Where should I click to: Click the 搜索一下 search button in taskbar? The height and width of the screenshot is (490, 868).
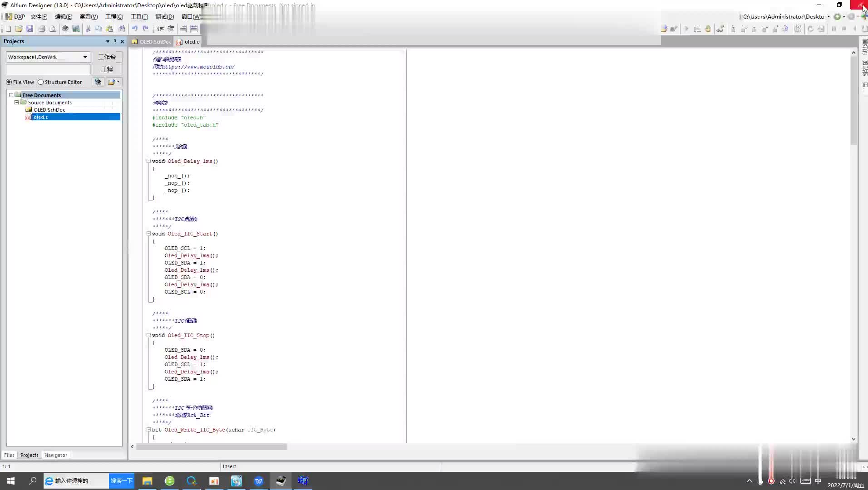coord(122,481)
